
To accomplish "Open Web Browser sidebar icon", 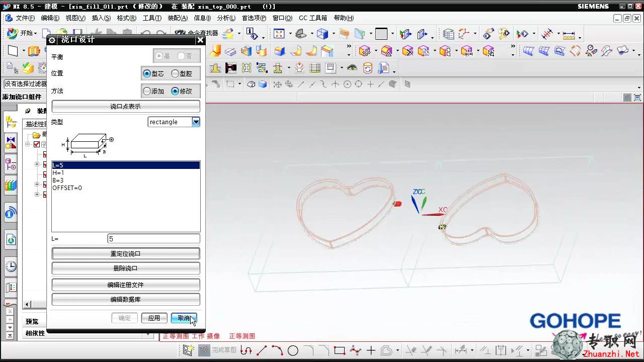I will tap(11, 240).
